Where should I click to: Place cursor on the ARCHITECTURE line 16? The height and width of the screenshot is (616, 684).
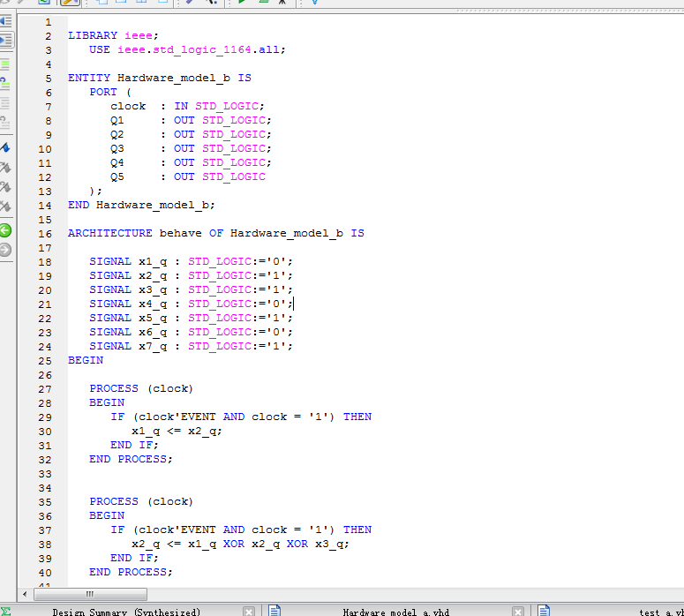[215, 234]
